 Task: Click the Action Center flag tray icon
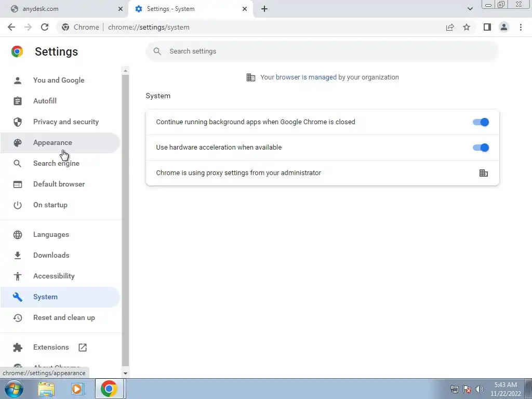point(467,389)
